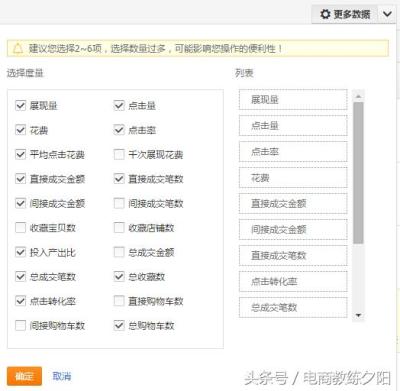Enable the 总成交金额 checkbox
The height and width of the screenshot is (391, 400).
coord(119,252)
